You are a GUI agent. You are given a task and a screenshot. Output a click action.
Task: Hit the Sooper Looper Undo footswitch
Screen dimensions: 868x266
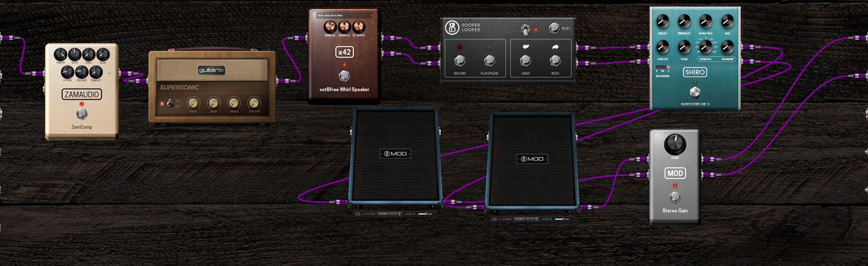(525, 60)
